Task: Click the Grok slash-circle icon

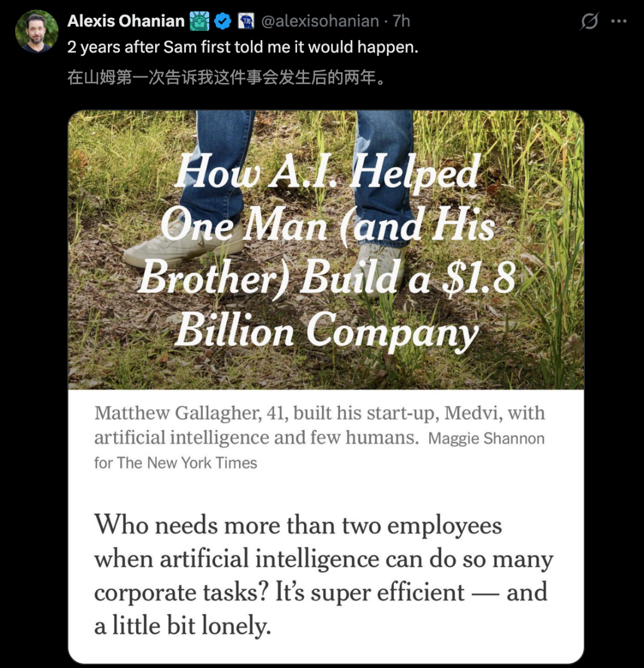Action: pos(589,21)
